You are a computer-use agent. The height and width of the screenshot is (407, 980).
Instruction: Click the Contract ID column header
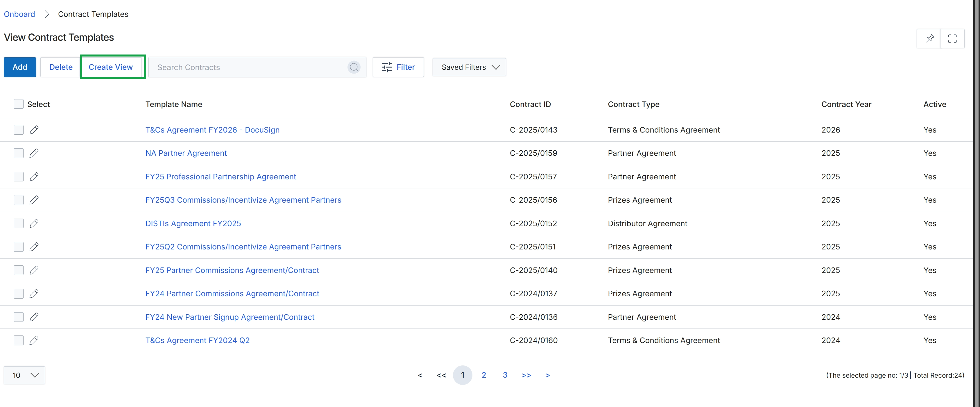coord(530,104)
